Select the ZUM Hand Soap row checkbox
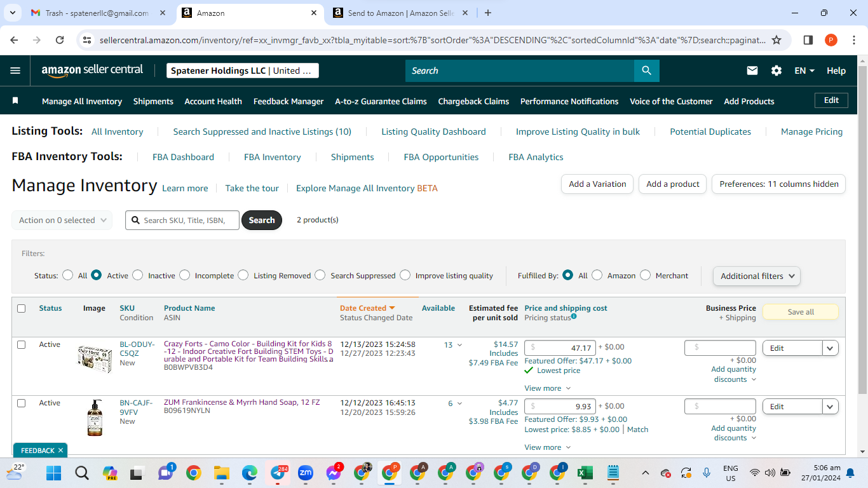This screenshot has height=488, width=868. [22, 403]
